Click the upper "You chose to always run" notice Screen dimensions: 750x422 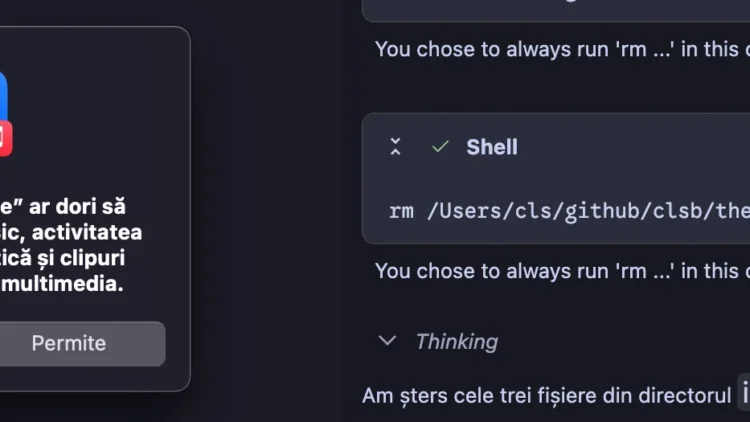[560, 49]
